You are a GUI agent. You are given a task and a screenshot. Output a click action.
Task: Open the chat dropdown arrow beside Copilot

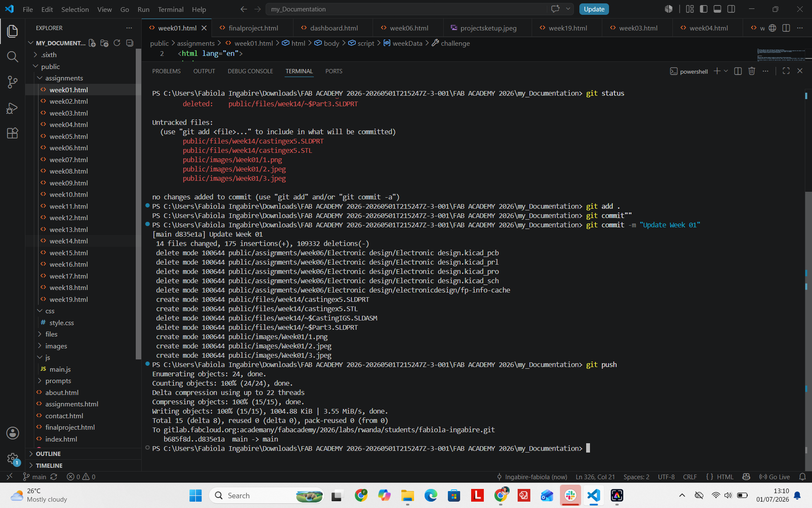pyautogui.click(x=568, y=9)
